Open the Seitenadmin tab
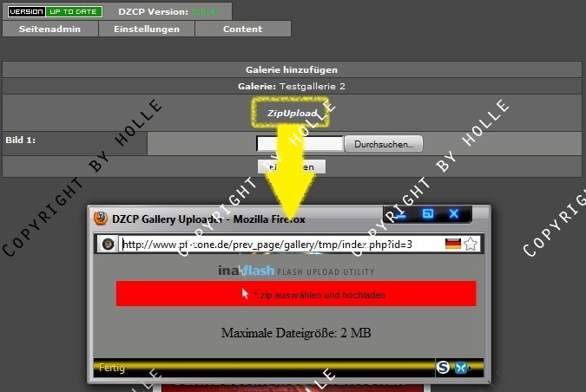Screen dimensions: 586x392 50,29
